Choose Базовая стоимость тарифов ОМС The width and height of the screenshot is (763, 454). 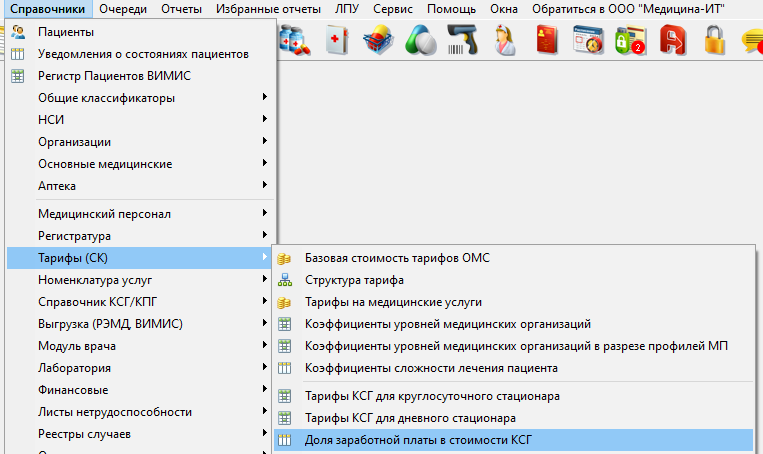tap(397, 258)
